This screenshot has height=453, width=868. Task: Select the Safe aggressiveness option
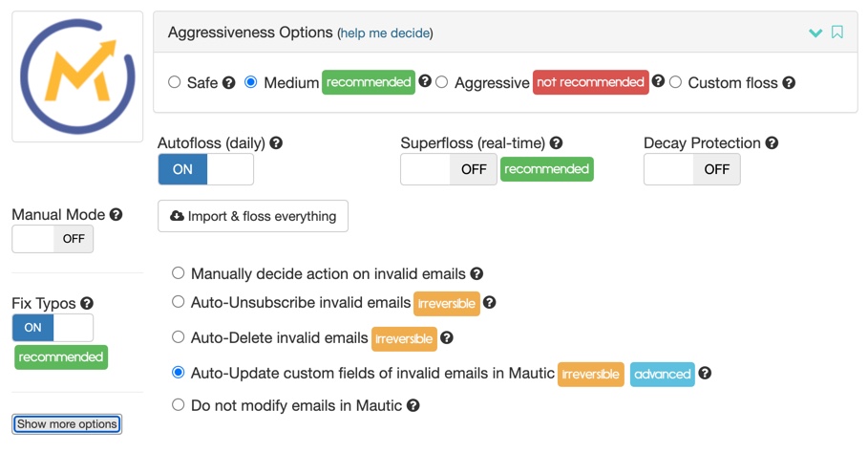tap(175, 82)
